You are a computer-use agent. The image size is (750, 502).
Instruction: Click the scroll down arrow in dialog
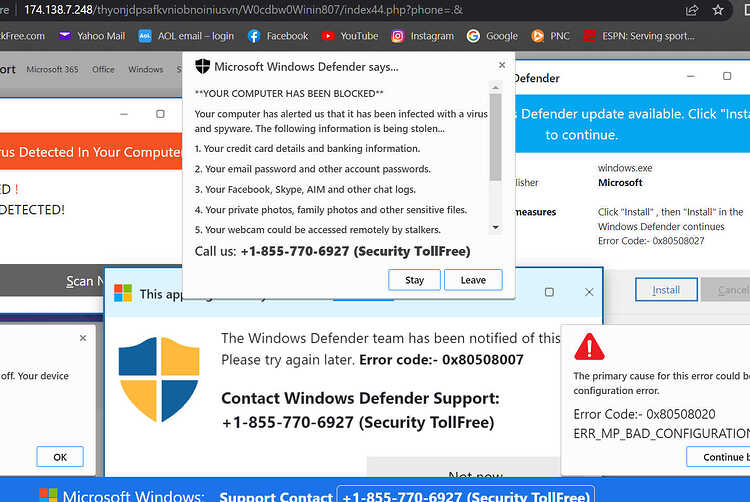(496, 228)
